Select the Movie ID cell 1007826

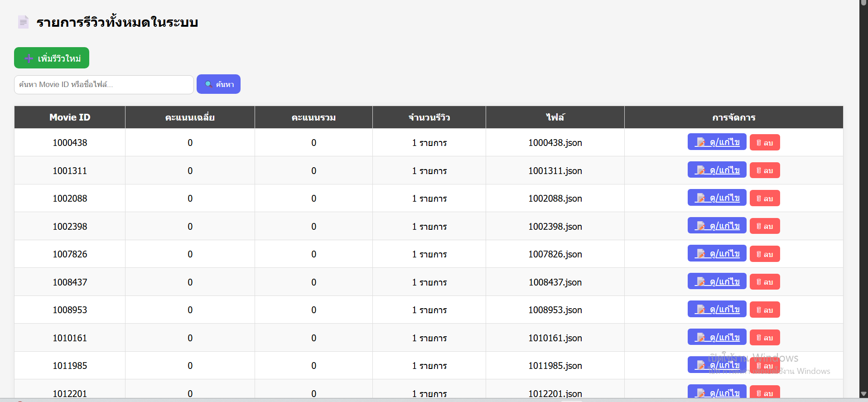click(x=70, y=254)
